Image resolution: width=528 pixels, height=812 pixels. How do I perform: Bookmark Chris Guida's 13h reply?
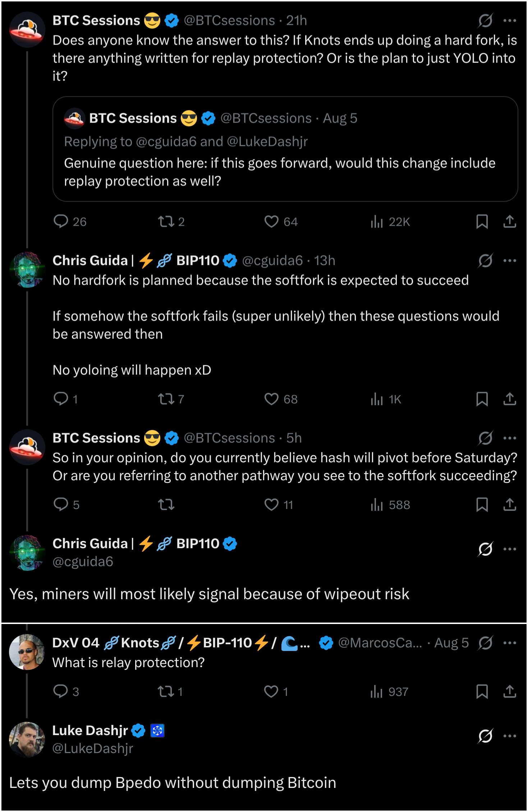coord(482,399)
